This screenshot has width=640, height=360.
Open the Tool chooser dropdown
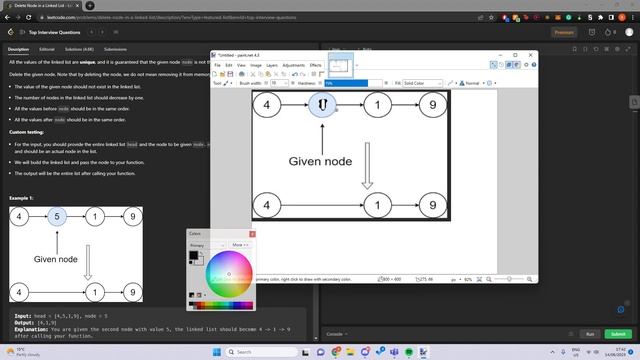pyautogui.click(x=228, y=83)
